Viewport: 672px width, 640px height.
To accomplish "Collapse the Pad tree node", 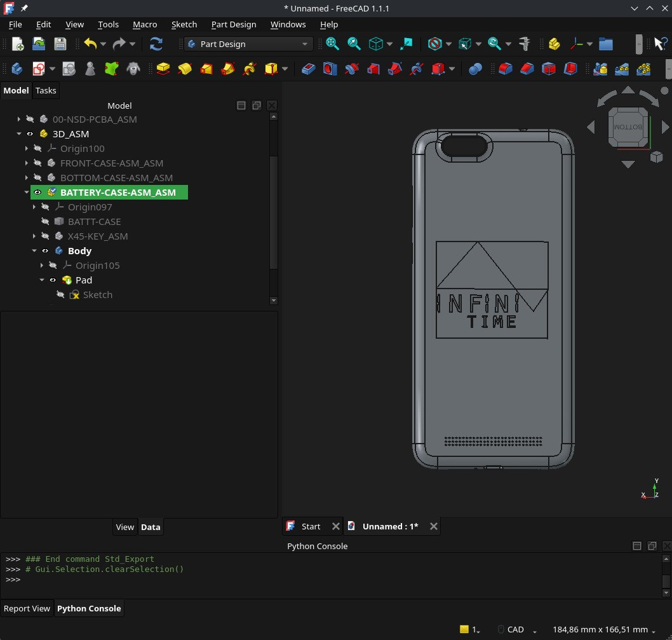I will [x=41, y=280].
